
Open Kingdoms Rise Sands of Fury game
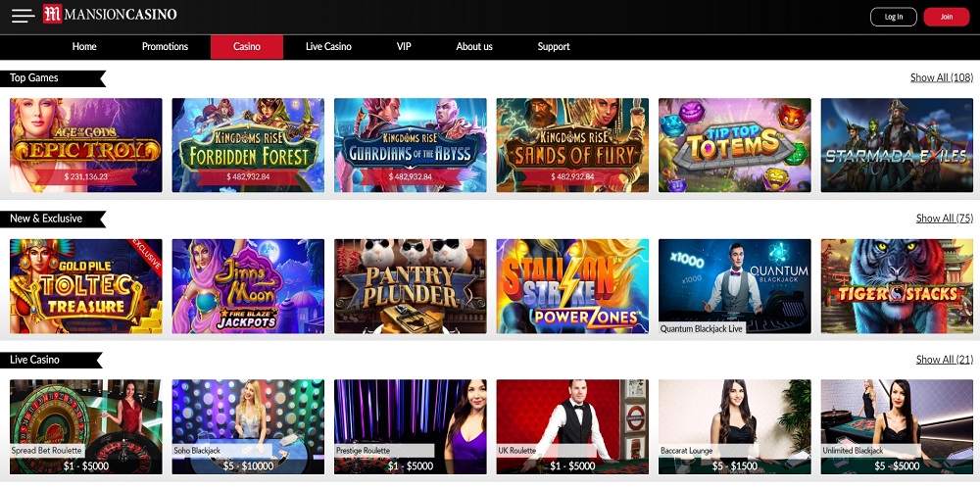pyautogui.click(x=572, y=145)
